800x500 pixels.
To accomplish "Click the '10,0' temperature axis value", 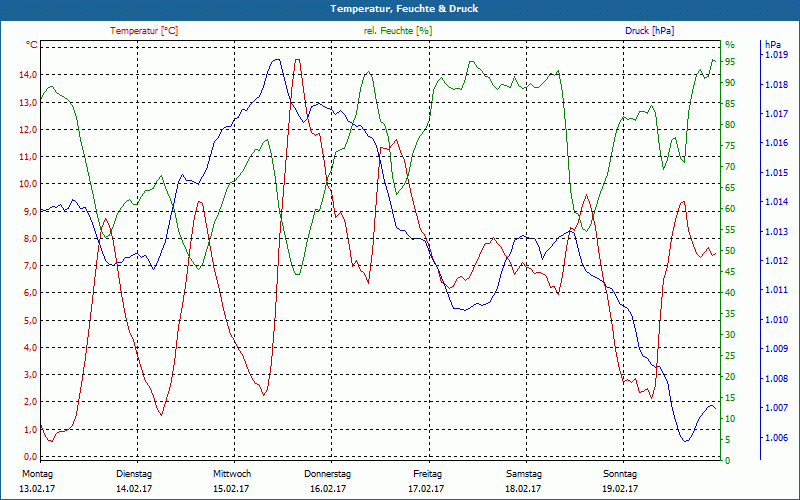I will (x=28, y=184).
